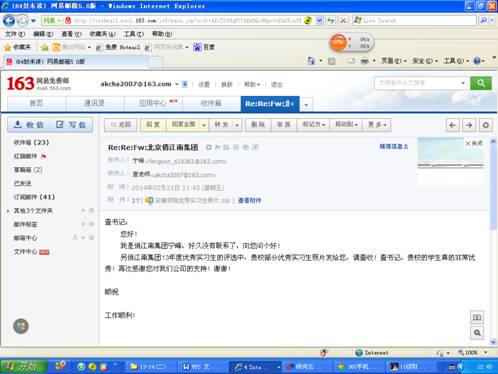498x374 pixels.
Task: Switch to the 收件箱 tab
Action: (x=211, y=103)
